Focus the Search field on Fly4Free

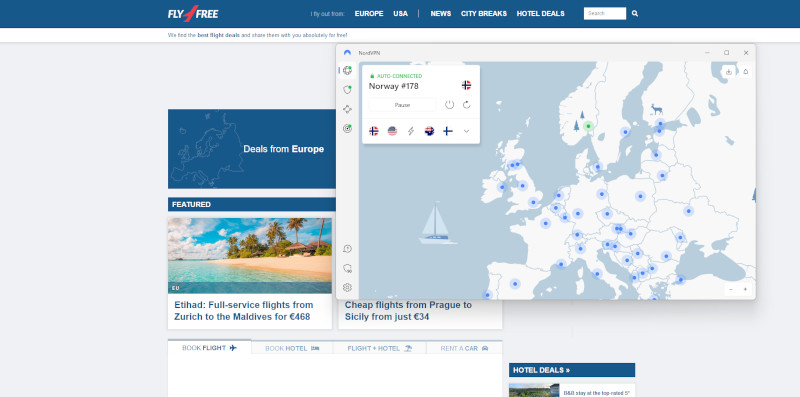[x=605, y=14]
